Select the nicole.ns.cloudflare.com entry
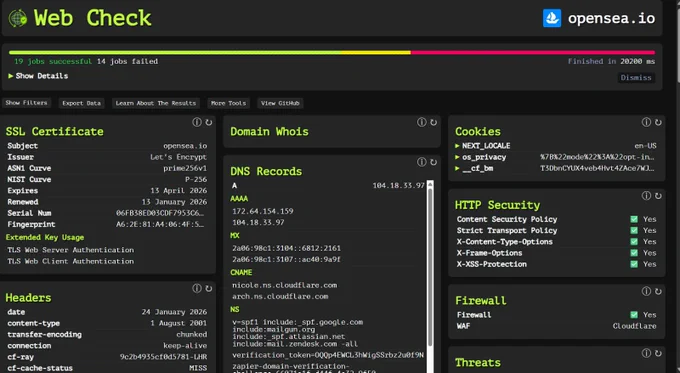680x373 pixels. pyautogui.click(x=284, y=285)
